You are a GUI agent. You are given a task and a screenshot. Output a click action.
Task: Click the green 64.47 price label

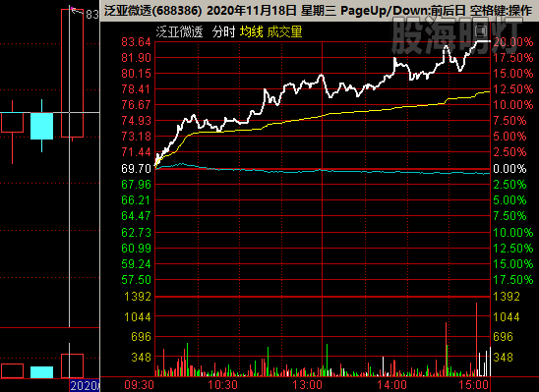tap(136, 216)
